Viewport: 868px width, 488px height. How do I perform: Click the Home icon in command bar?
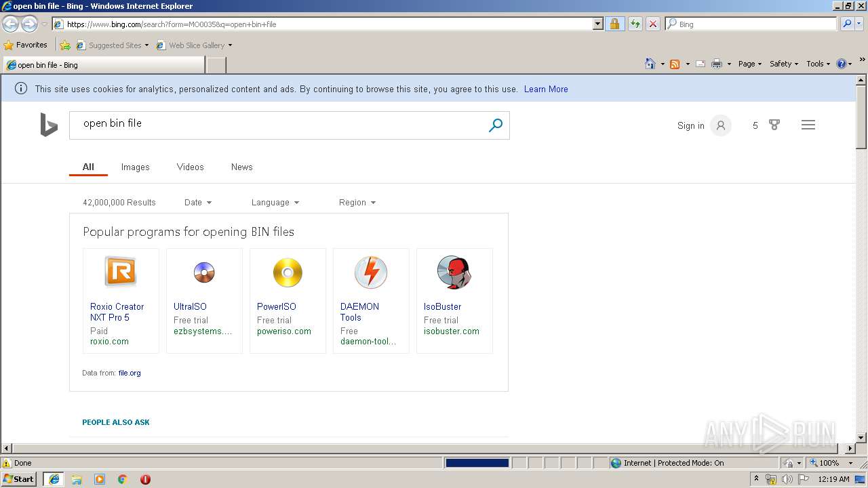coord(650,64)
